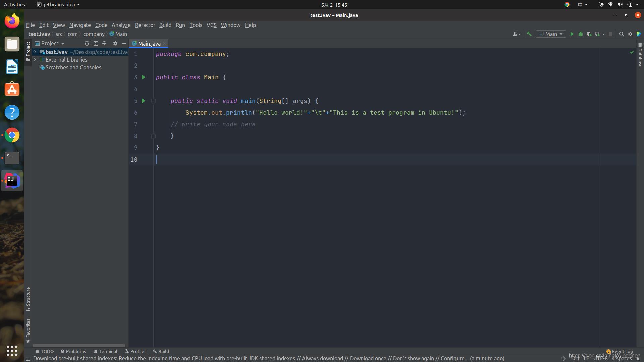Open the VCS menu
This screenshot has width=644, height=362.
coord(211,25)
